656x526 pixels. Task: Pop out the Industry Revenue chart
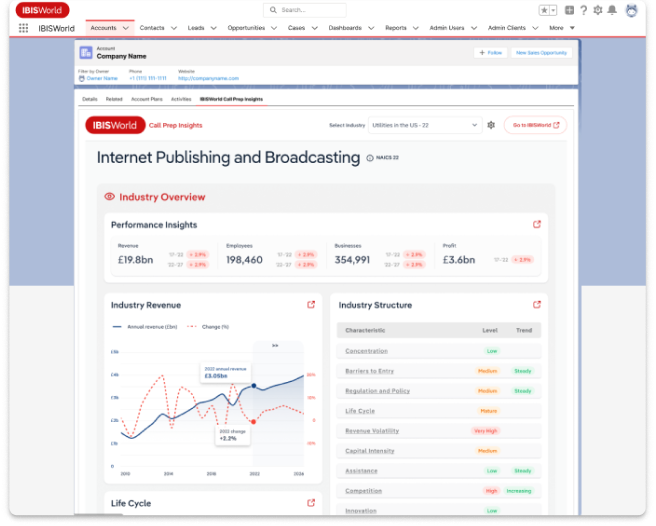tap(310, 305)
